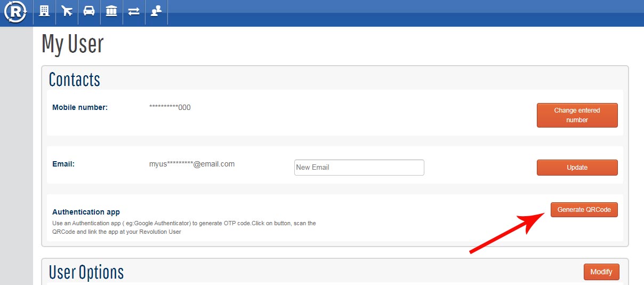Open the hotel building icon
This screenshot has height=285, width=644.
click(44, 11)
